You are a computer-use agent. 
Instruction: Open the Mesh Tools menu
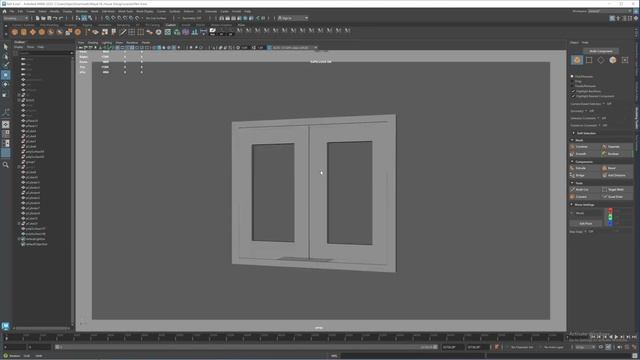pos(125,11)
